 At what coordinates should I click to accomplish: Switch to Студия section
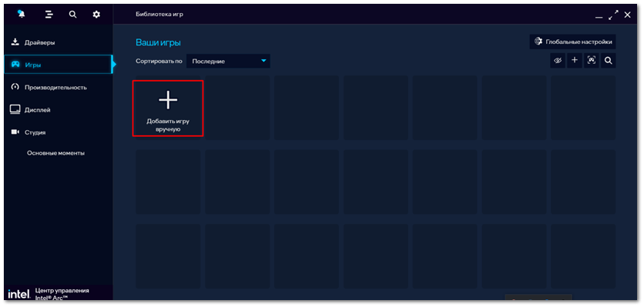58,132
